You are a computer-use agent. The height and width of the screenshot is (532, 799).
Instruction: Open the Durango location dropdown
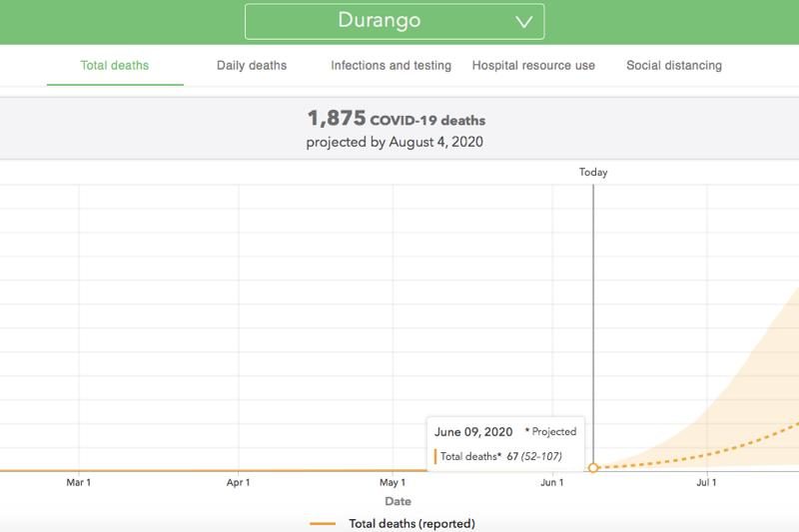point(394,21)
